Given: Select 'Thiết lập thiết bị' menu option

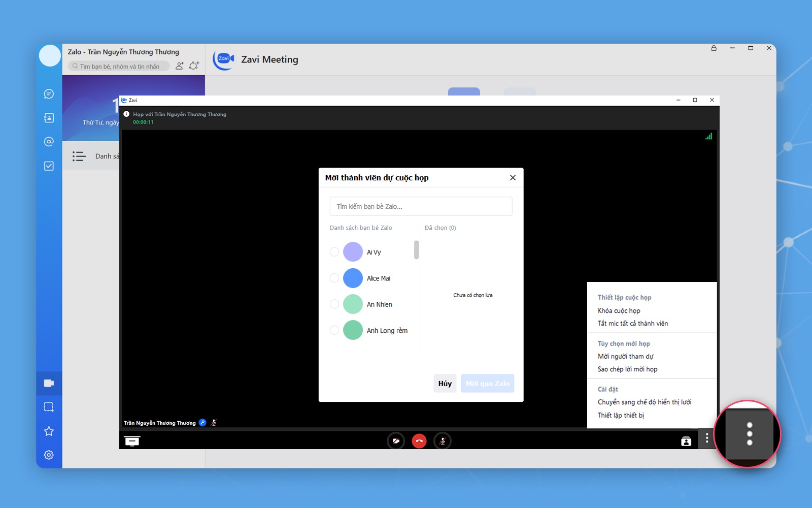Looking at the screenshot, I should (621, 415).
